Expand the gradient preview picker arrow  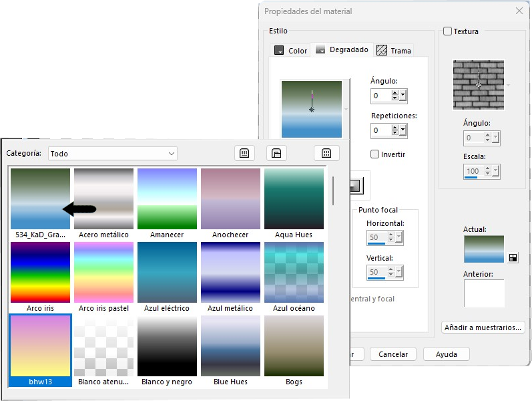pyautogui.click(x=346, y=109)
